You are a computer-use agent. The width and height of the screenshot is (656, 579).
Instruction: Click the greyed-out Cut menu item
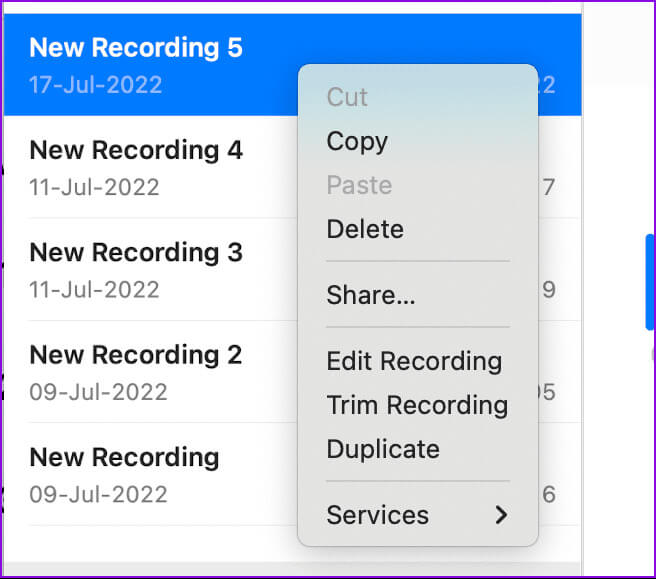(x=347, y=97)
